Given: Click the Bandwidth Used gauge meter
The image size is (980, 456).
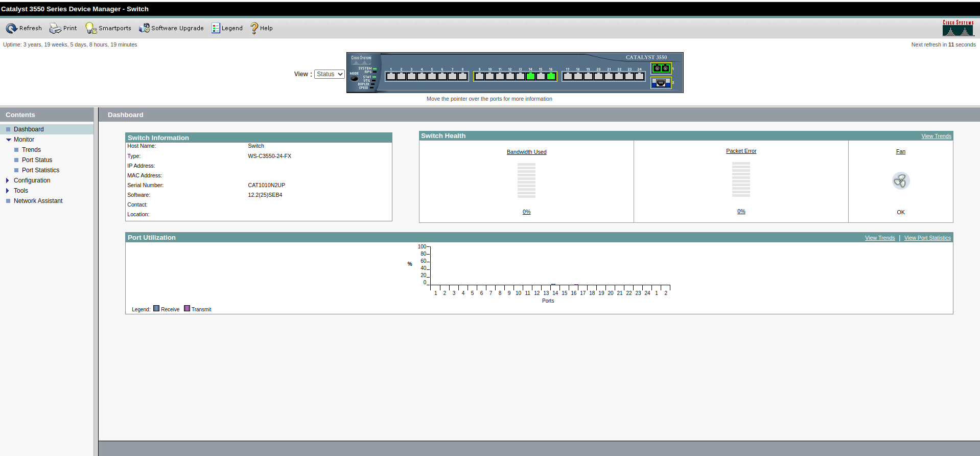Looking at the screenshot, I should pos(526,180).
